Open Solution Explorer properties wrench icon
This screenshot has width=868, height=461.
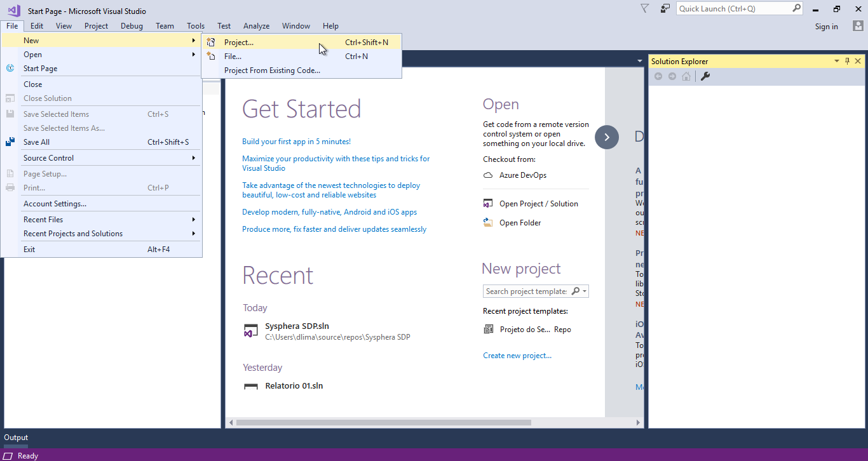[705, 76]
